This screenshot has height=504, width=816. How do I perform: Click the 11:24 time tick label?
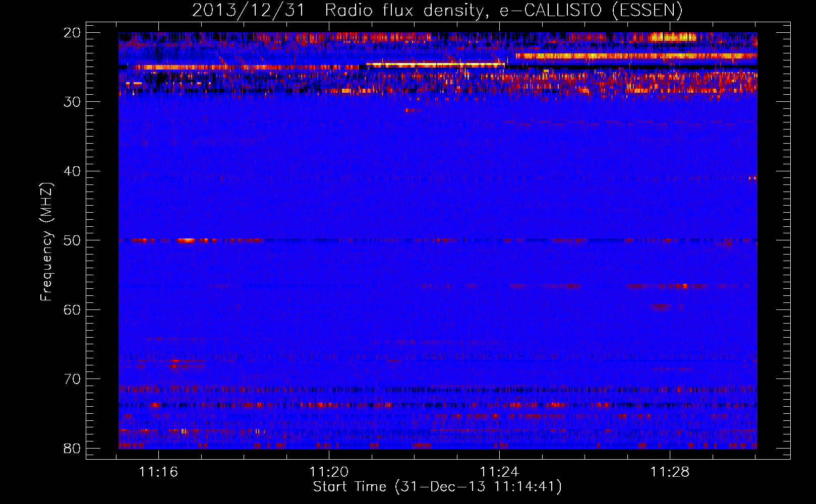pos(499,472)
